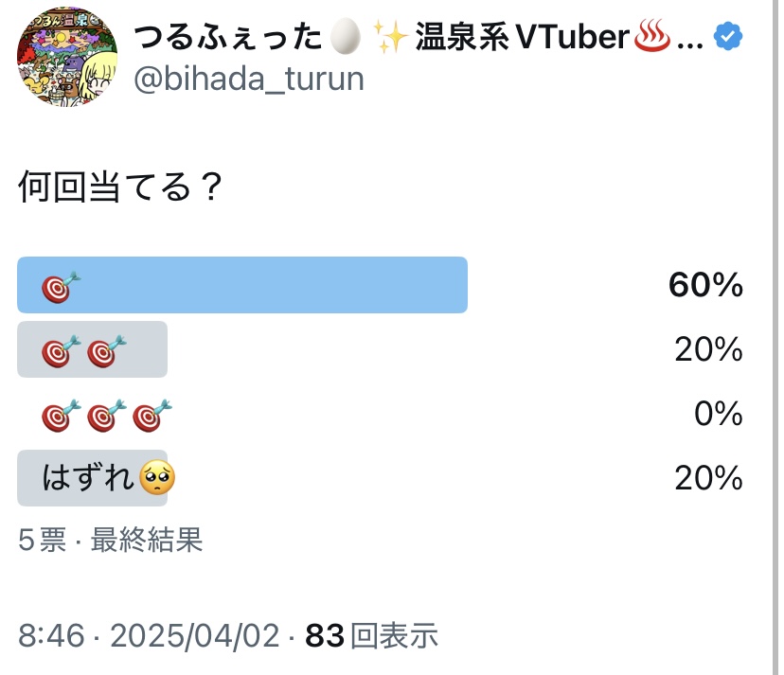784x675 pixels.
Task: Open the bihada_turun profile avatar
Action: coord(67,57)
